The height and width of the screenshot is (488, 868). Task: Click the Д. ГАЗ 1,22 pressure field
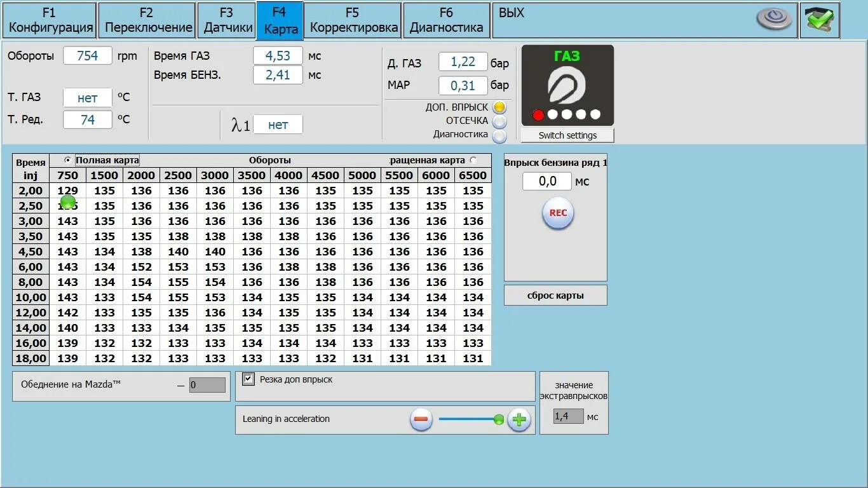point(463,62)
